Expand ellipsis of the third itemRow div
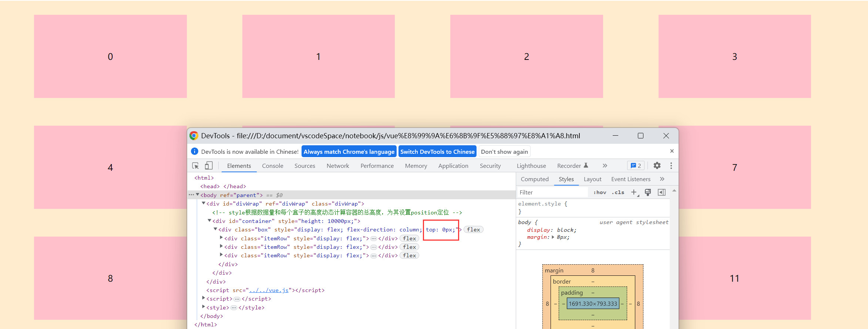This screenshot has height=329, width=868. tap(374, 256)
